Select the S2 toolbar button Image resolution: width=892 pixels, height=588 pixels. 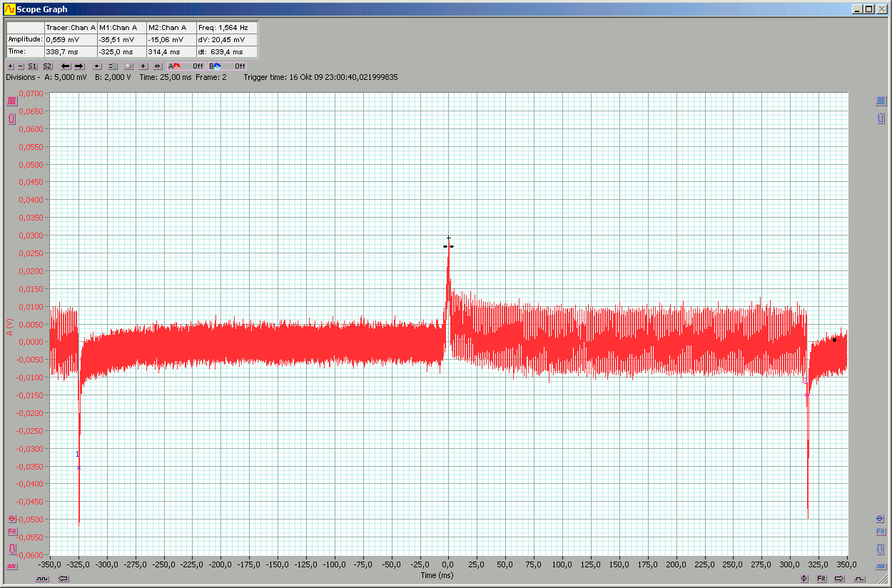pos(47,66)
